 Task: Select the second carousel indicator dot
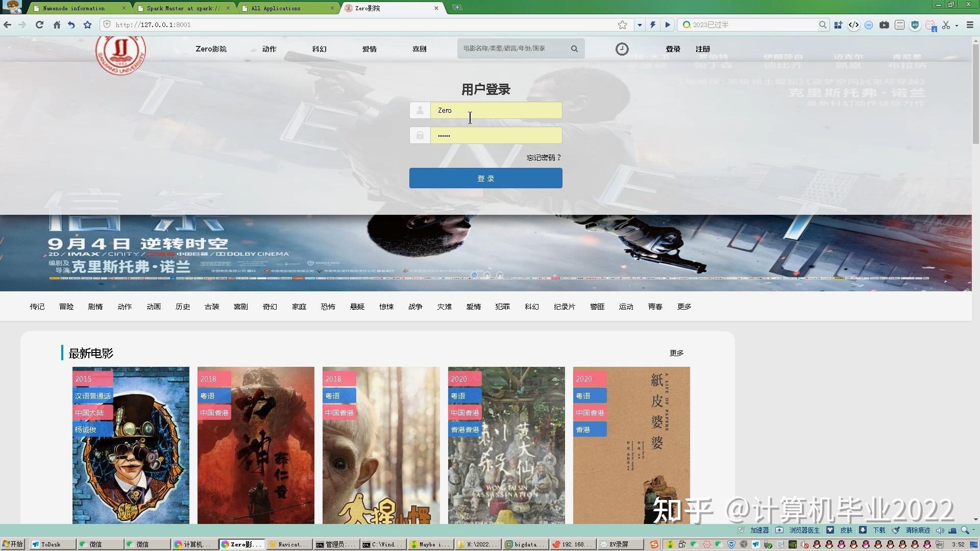[487, 275]
